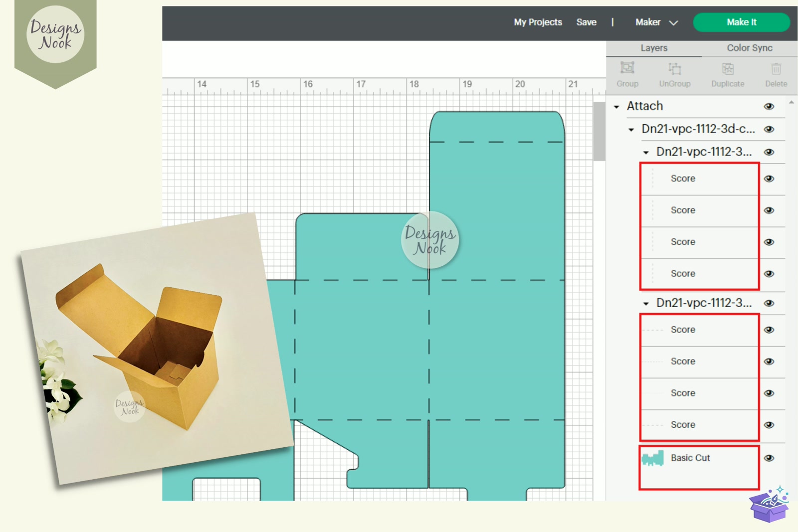Collapse the second Dn21-vpc-1112-3... subgroup arrow
The height and width of the screenshot is (532, 798).
tap(646, 304)
